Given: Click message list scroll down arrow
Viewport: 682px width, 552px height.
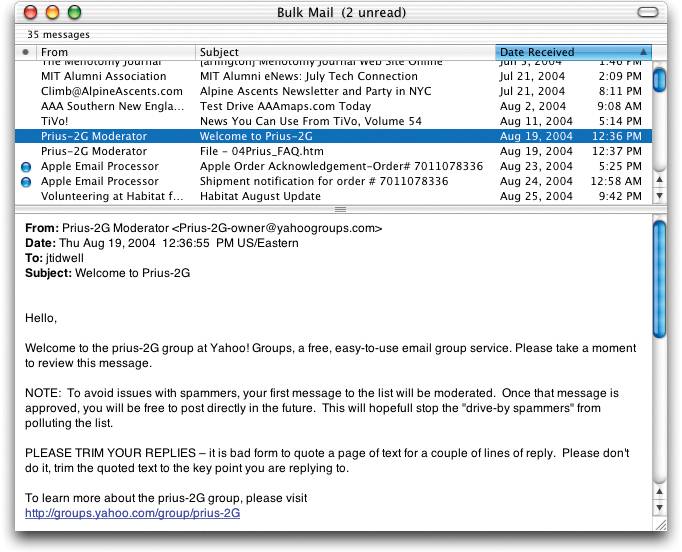Looking at the screenshot, I should (659, 195).
